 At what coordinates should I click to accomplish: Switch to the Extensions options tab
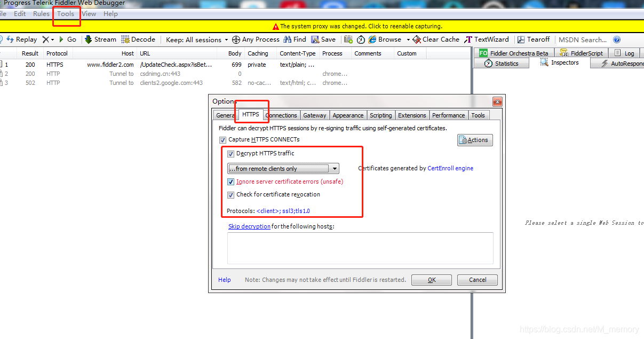pos(412,115)
